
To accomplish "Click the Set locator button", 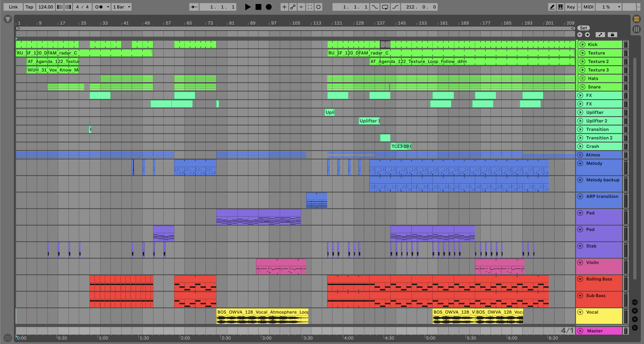I will (583, 28).
